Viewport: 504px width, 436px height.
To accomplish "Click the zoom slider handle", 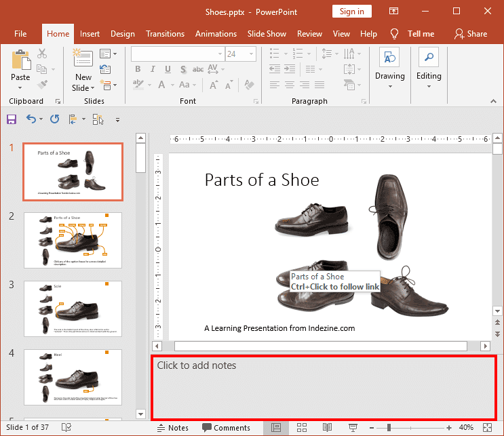I will 389,428.
